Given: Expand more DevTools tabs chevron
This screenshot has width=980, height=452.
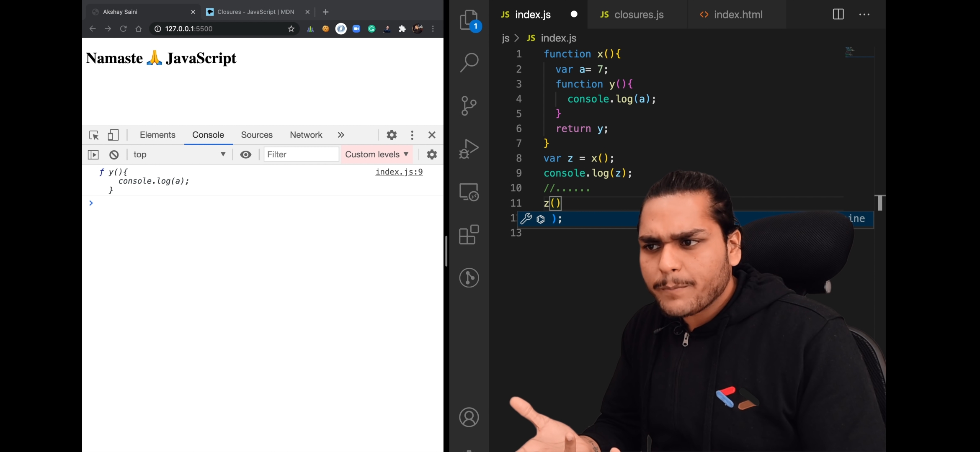Looking at the screenshot, I should pyautogui.click(x=341, y=135).
